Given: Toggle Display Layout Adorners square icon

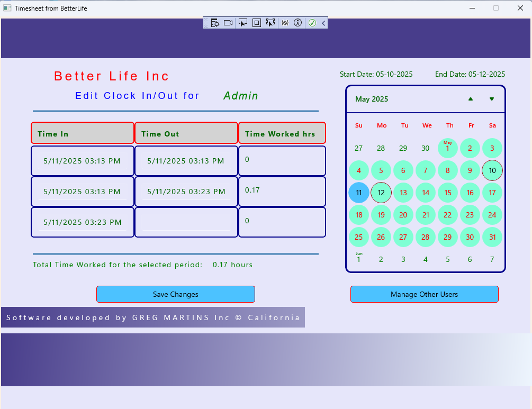Looking at the screenshot, I should [x=257, y=23].
